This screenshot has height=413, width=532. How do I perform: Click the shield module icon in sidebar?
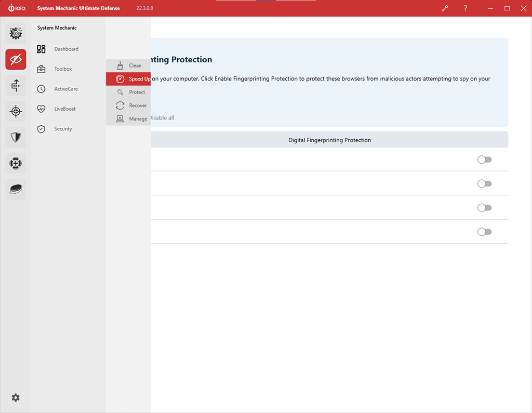[x=16, y=137]
